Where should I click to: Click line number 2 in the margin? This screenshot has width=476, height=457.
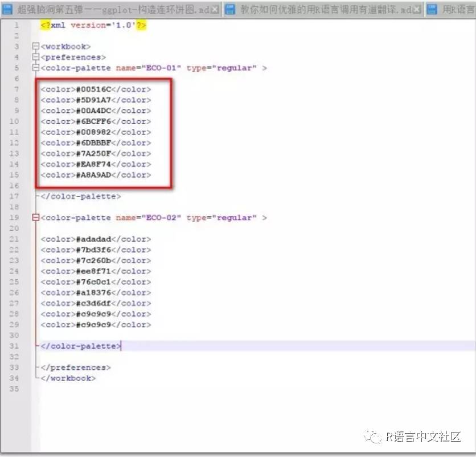pyautogui.click(x=17, y=36)
